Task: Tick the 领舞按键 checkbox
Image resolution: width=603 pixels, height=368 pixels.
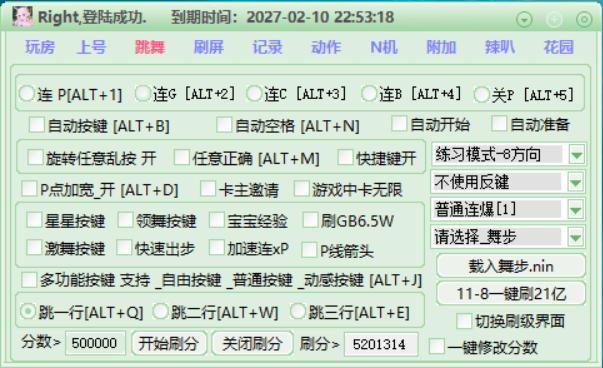Action: click(125, 220)
